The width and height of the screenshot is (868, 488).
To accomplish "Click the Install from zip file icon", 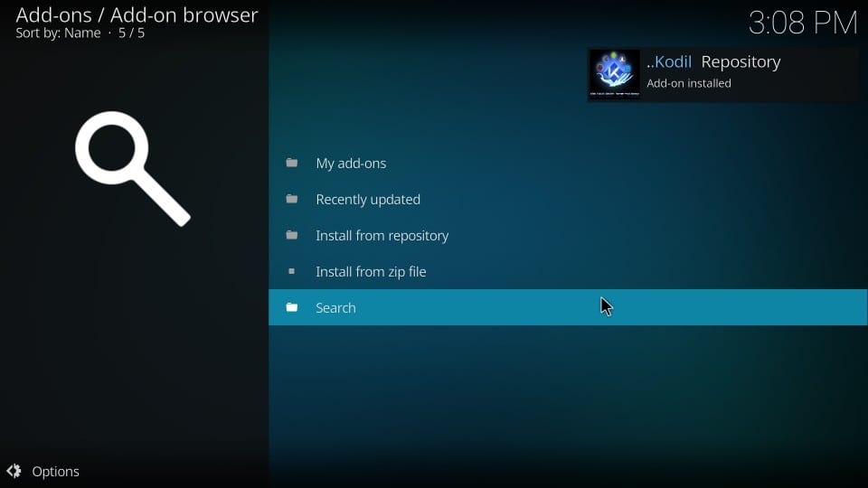I will coord(292,271).
